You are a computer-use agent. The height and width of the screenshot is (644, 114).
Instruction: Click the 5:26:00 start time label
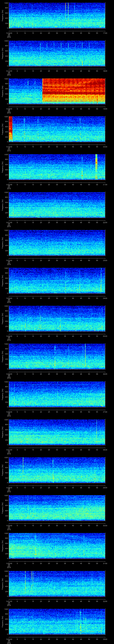tap(9, 412)
